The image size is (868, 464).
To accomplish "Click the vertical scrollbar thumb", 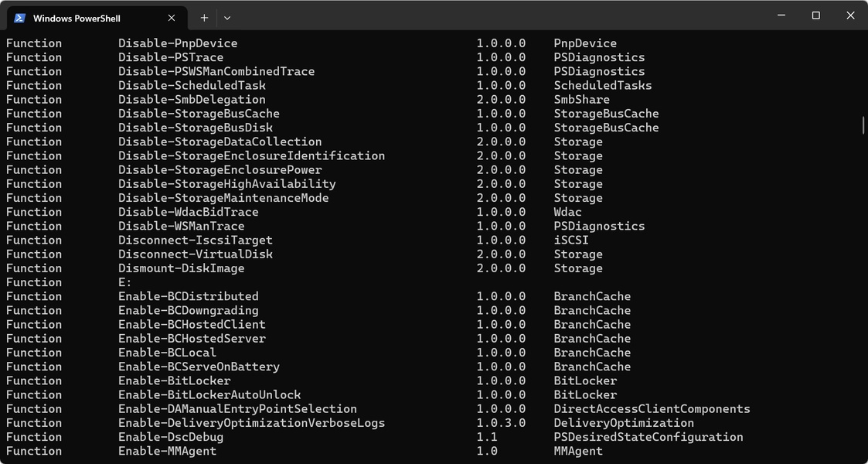I will click(x=863, y=125).
